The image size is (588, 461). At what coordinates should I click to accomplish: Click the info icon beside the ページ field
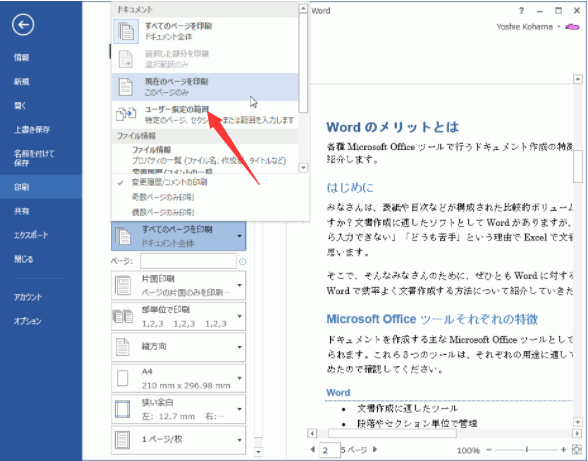coord(243,261)
